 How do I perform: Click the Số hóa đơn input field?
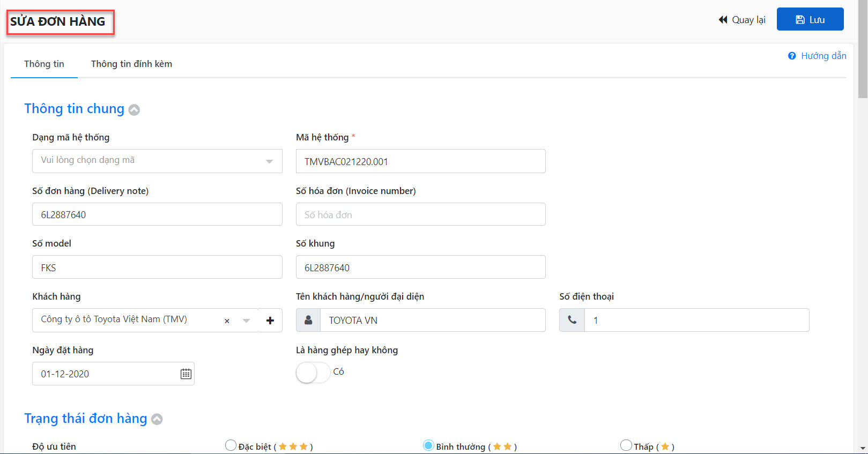point(421,214)
